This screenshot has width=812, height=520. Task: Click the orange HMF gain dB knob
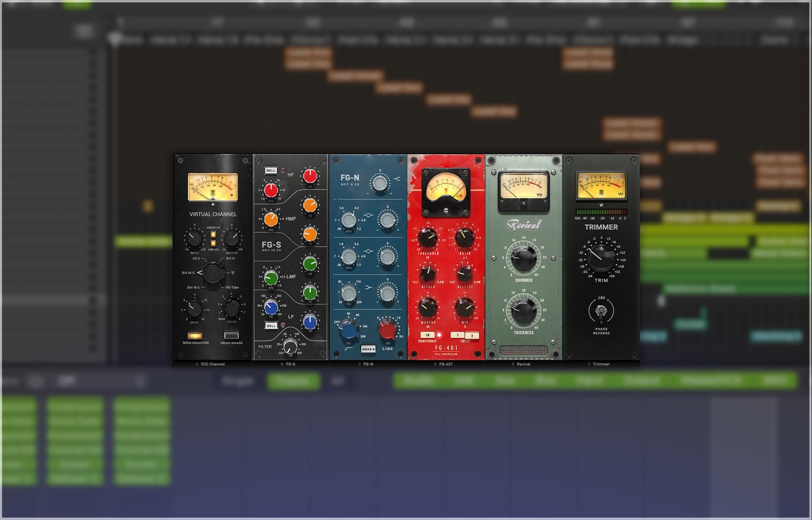click(x=310, y=205)
